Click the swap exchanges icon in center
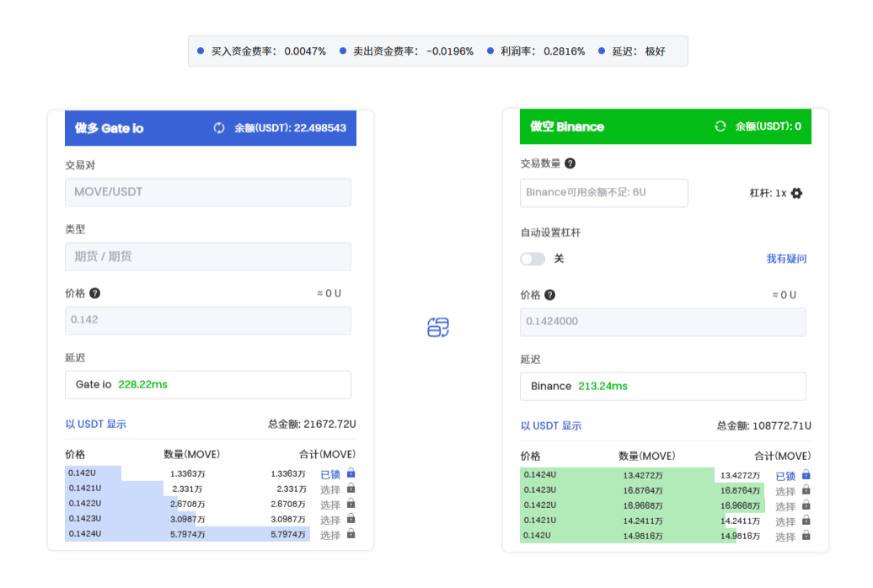This screenshot has height=588, width=873. (x=437, y=328)
